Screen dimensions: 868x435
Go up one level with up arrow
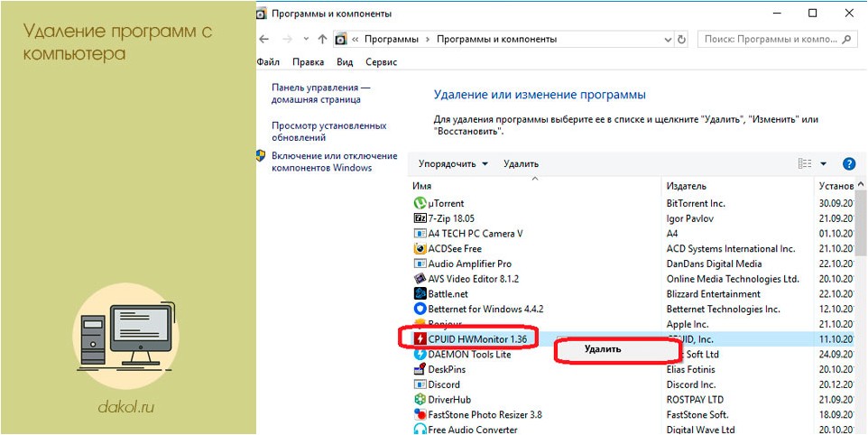click(x=323, y=40)
